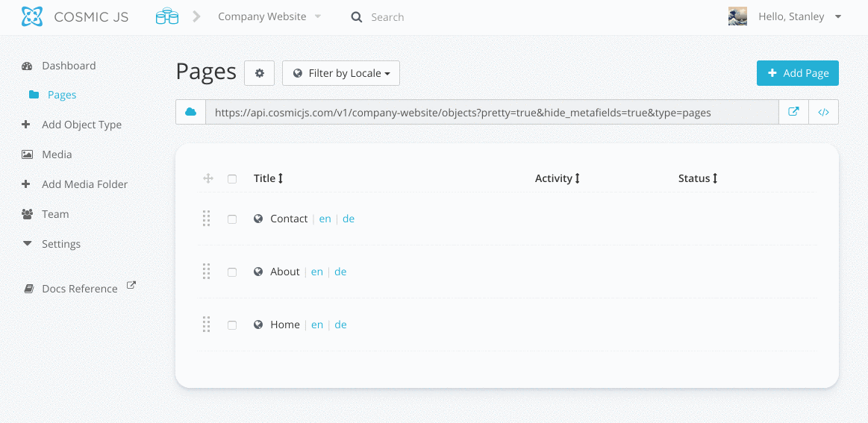The image size is (868, 423).
Task: Expand the Company Website bucket dropdown
Action: point(269,16)
